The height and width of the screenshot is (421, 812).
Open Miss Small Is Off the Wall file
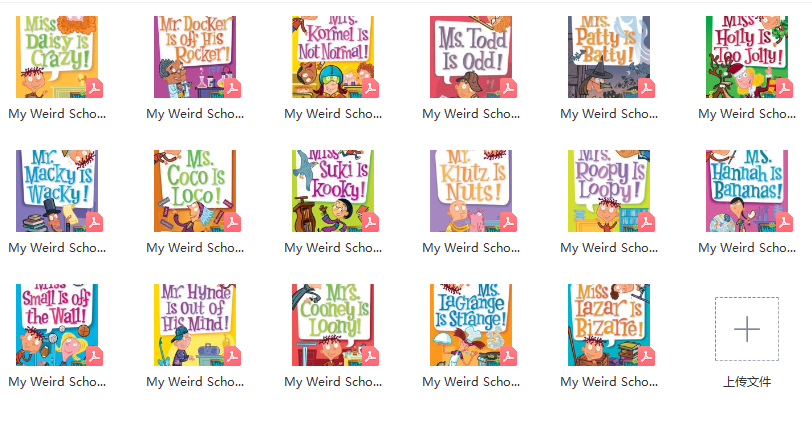point(57,325)
